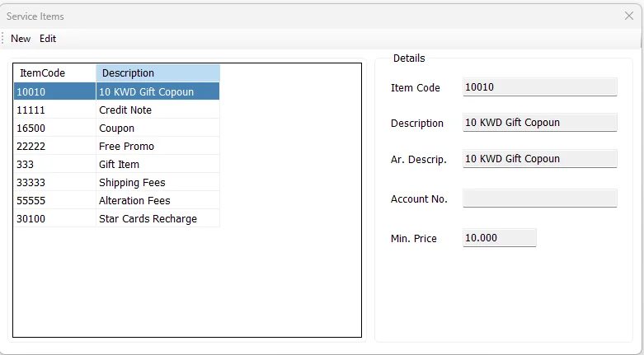Click the Ar. Descrip. input field
The width and height of the screenshot is (644, 355).
pyautogui.click(x=539, y=158)
